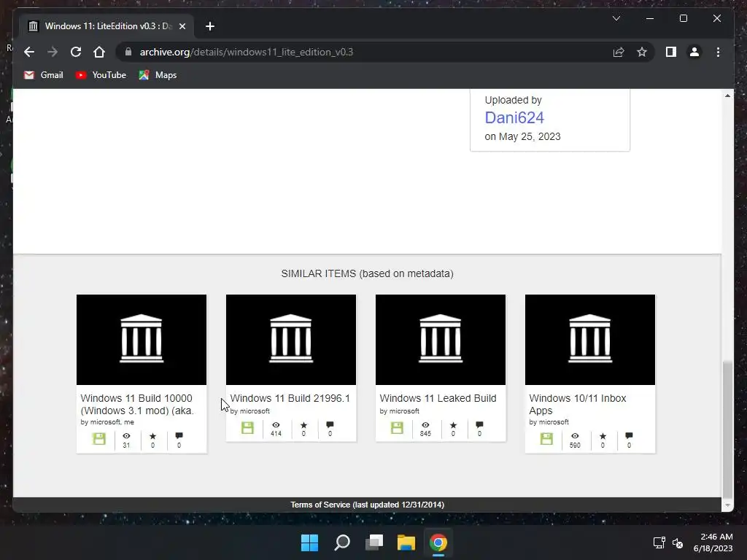Open the Windows 11 Build 21996.1 thumbnail
The height and width of the screenshot is (560, 747).
[x=291, y=340]
